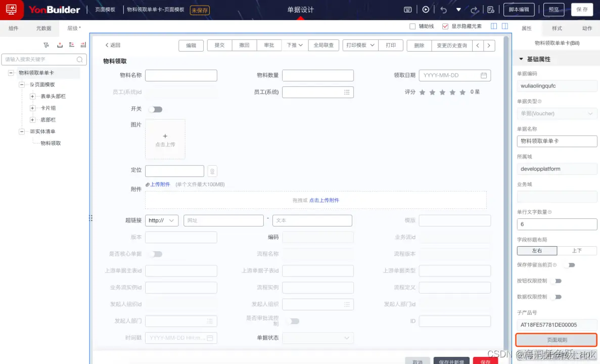Image resolution: width=600 pixels, height=364 pixels.
Task: Open the calendar icon in the 时间戳 field
Action: click(210, 338)
